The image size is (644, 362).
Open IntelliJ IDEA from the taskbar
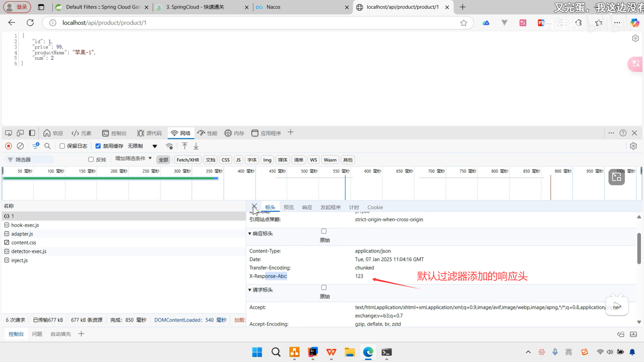pos(313,352)
